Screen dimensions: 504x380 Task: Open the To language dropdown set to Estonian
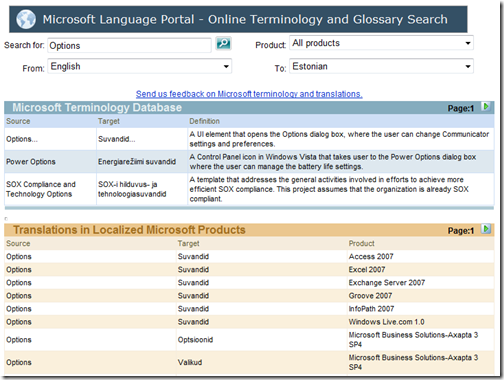coord(381,66)
